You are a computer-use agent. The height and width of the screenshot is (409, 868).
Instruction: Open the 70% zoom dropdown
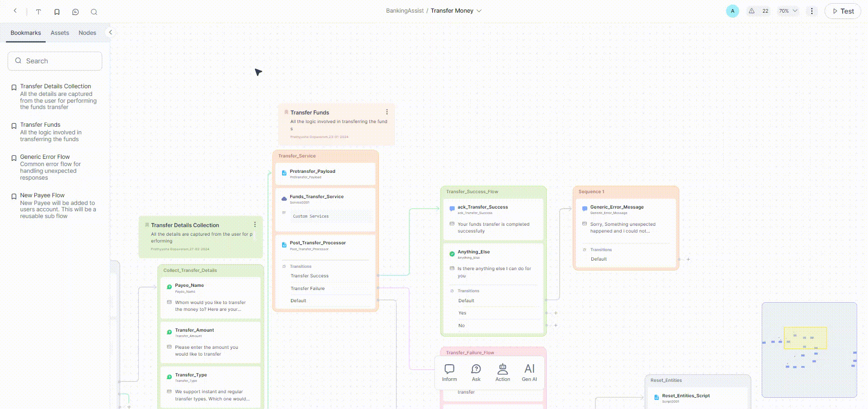pyautogui.click(x=788, y=11)
